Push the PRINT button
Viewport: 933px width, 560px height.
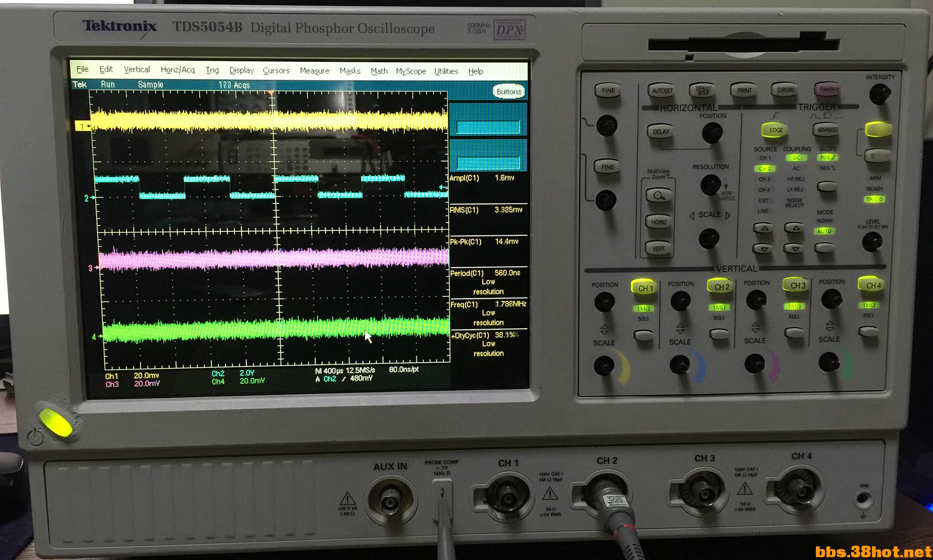(x=744, y=90)
